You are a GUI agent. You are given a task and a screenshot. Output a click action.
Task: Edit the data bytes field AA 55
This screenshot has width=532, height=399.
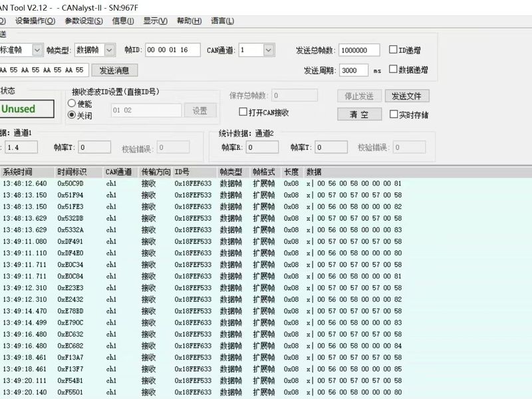coord(44,70)
